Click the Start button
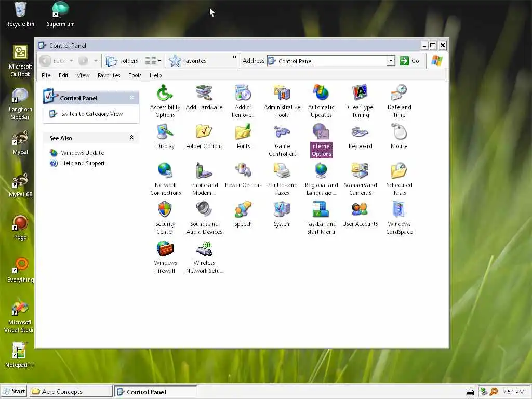 14,391
